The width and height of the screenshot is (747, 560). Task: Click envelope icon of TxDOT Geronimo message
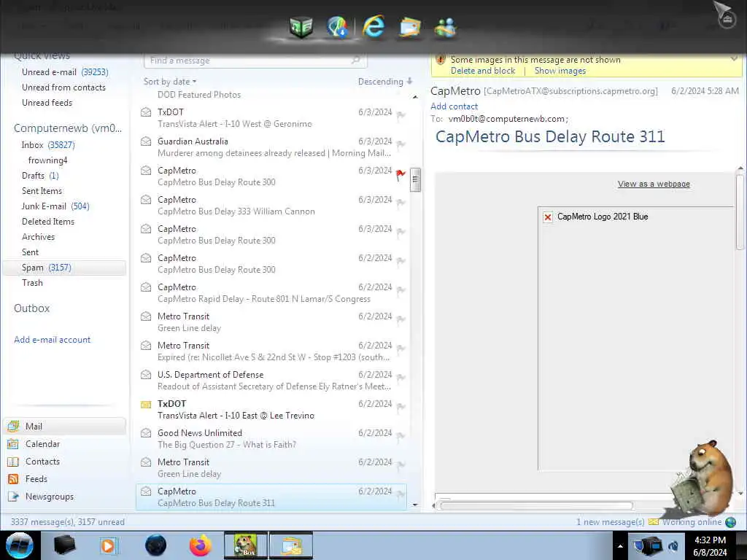click(x=146, y=112)
